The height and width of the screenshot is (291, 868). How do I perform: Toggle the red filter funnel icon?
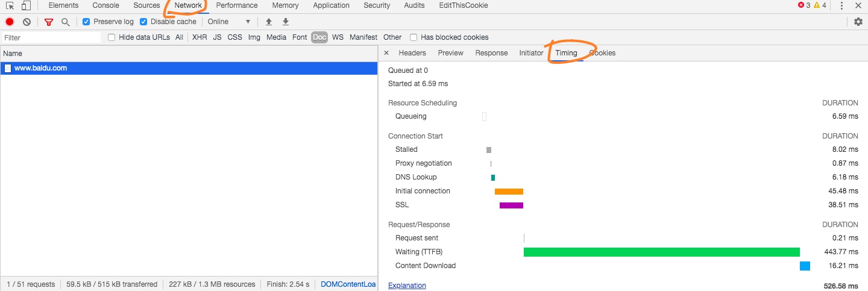coord(49,22)
